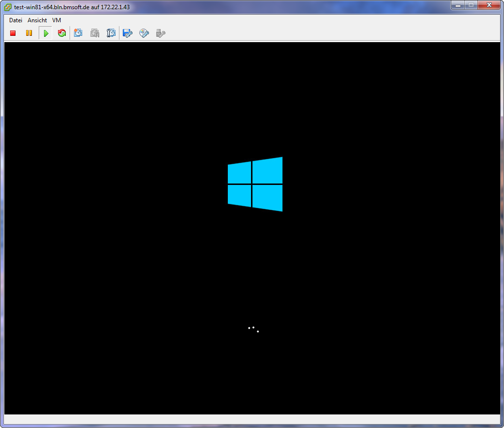504x428 pixels.
Task: Open the VM menu
Action: pos(57,20)
